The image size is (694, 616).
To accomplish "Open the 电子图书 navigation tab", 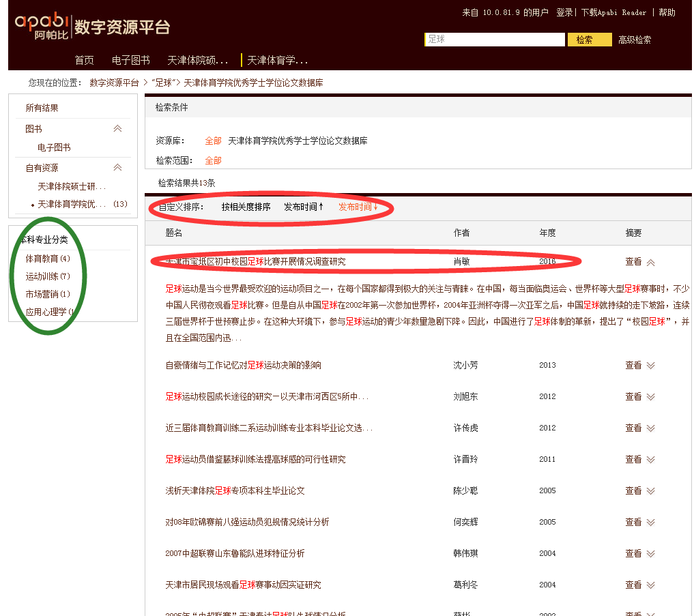I will click(x=130, y=60).
